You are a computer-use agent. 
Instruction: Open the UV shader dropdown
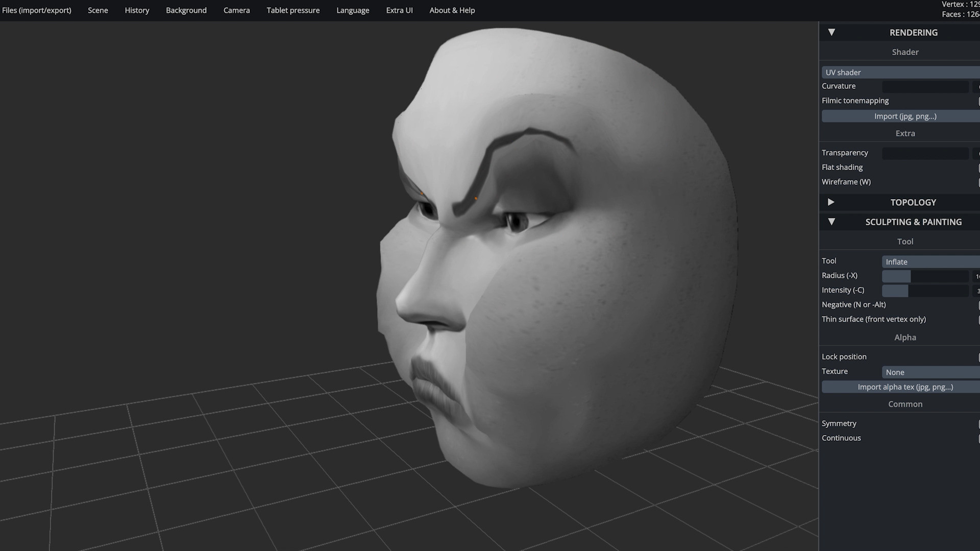[901, 73]
